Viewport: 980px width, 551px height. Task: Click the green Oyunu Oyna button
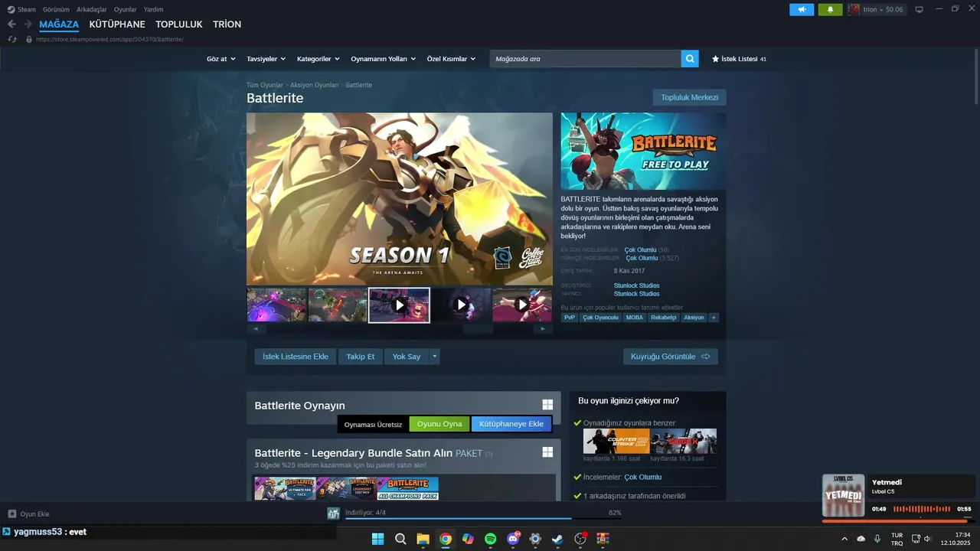(439, 424)
